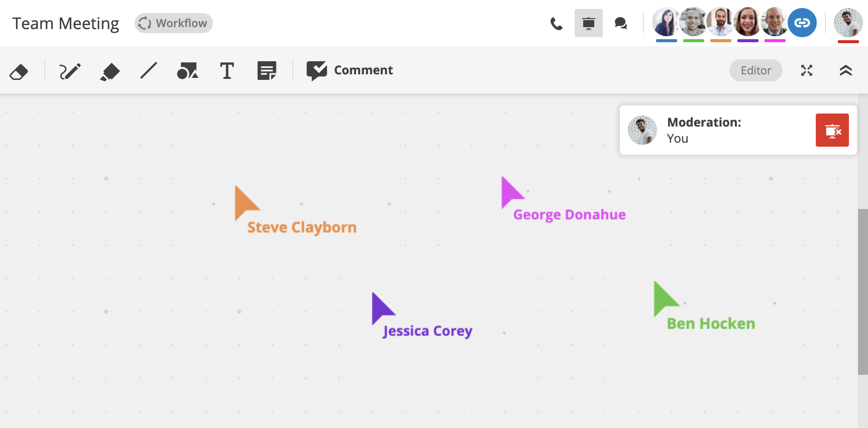The image size is (868, 428).
Task: Click the Comment button
Action: click(350, 70)
